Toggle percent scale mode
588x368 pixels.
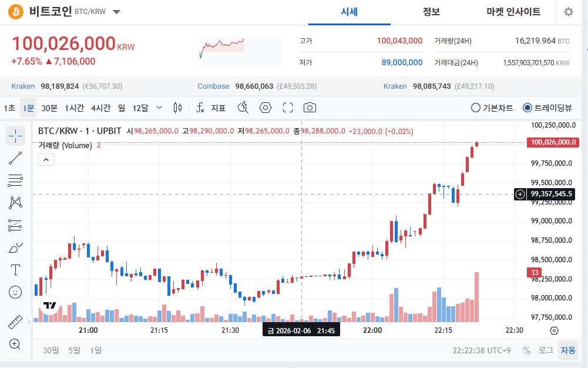526,350
